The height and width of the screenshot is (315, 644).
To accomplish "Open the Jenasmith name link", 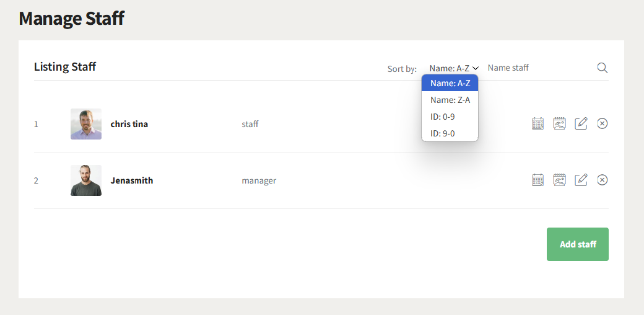I will (x=132, y=180).
